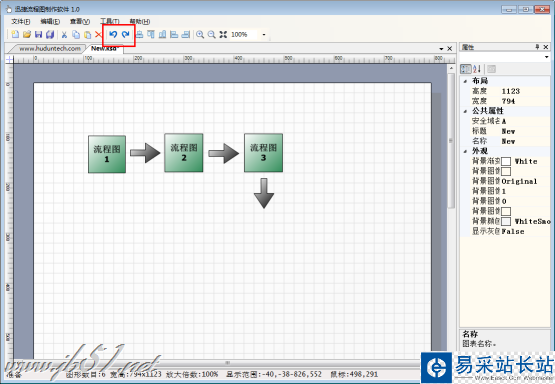Click the canvas vertical scrollbar thumb

point(451,141)
